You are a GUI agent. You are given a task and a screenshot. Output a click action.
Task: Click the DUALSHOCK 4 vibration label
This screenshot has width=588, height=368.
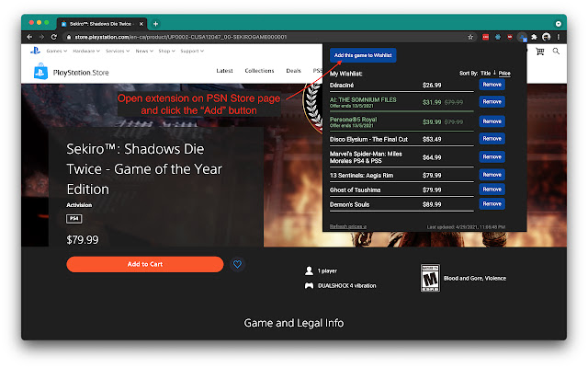pos(346,286)
